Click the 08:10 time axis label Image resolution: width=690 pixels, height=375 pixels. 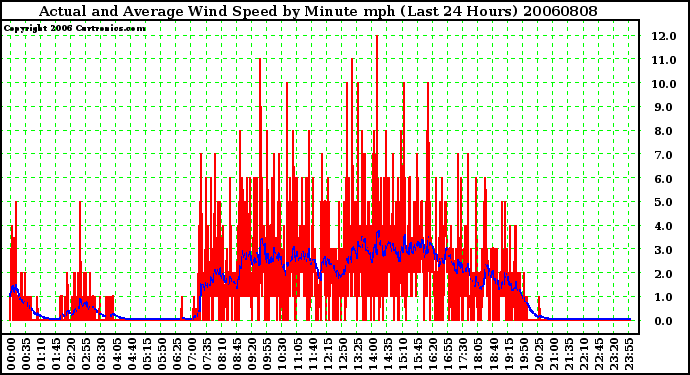[x=222, y=354]
